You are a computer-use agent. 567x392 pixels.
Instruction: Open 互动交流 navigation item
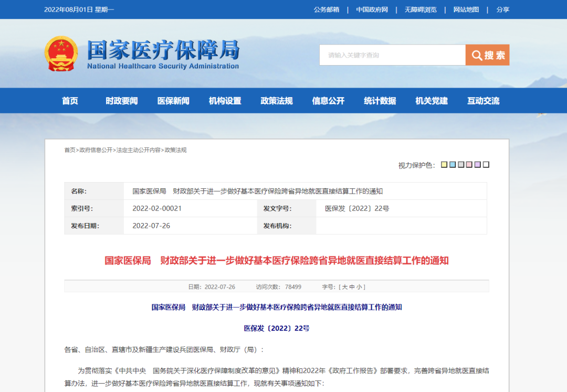tap(484, 101)
